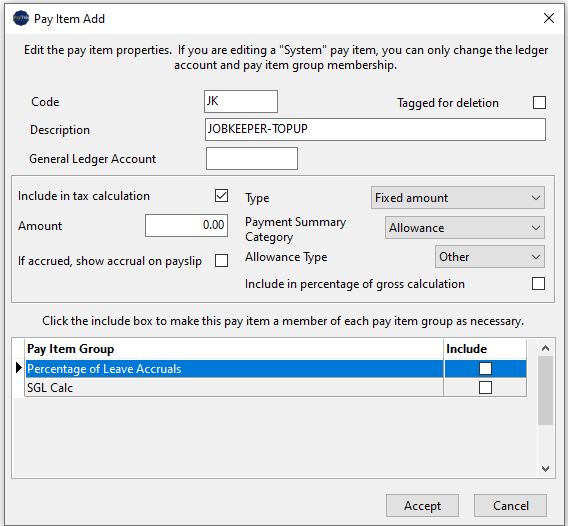Check Include in percentage of gross calculation
This screenshot has width=568, height=526.
(x=538, y=284)
